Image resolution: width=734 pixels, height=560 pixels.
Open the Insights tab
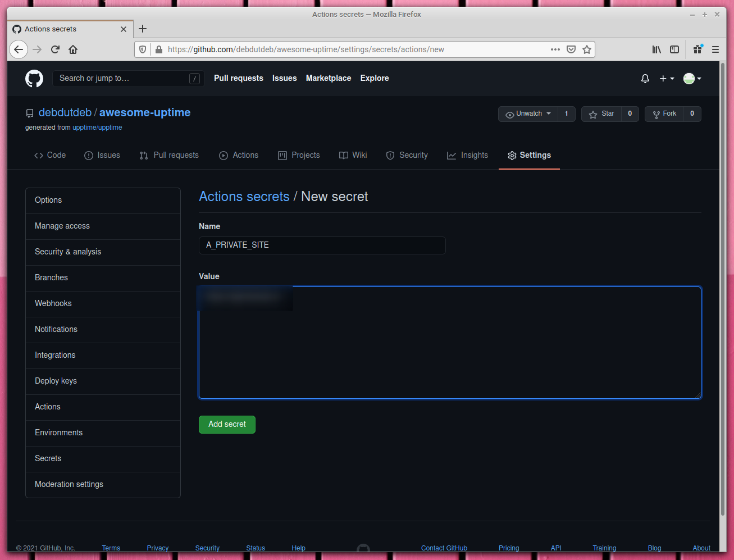[467, 156]
